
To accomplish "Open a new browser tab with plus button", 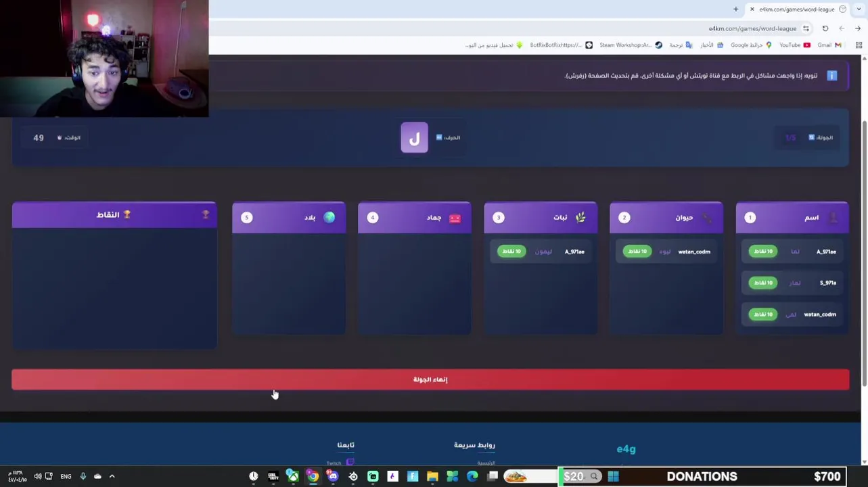I will (735, 9).
